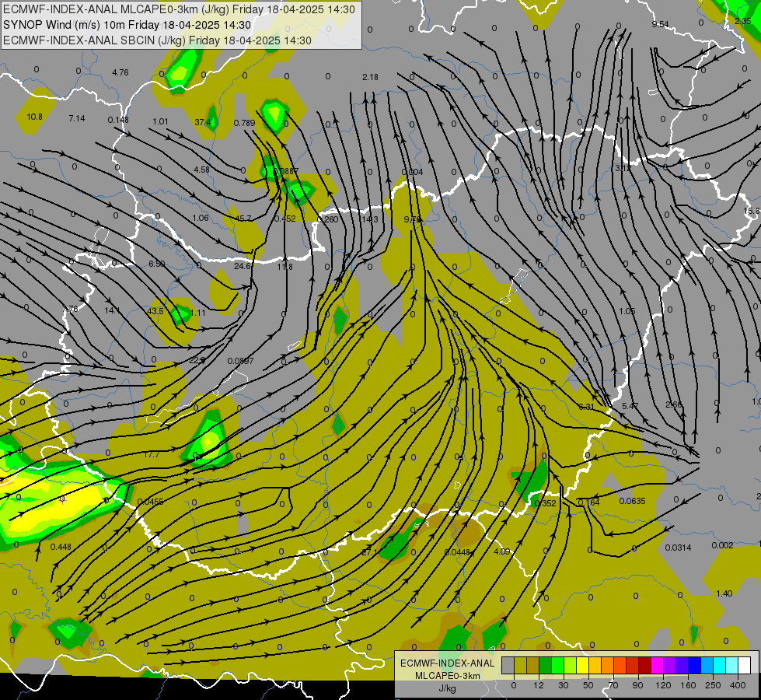Click the map value '0.0455'
761x700 pixels.
pos(151,502)
